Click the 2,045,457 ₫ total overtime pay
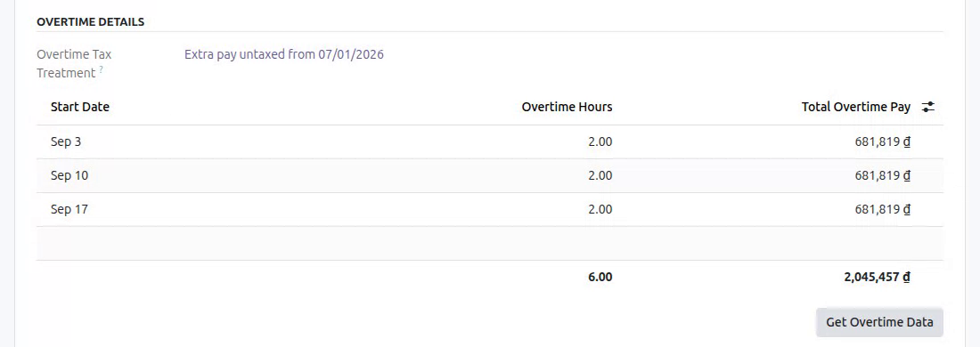980x347 pixels. pos(877,277)
